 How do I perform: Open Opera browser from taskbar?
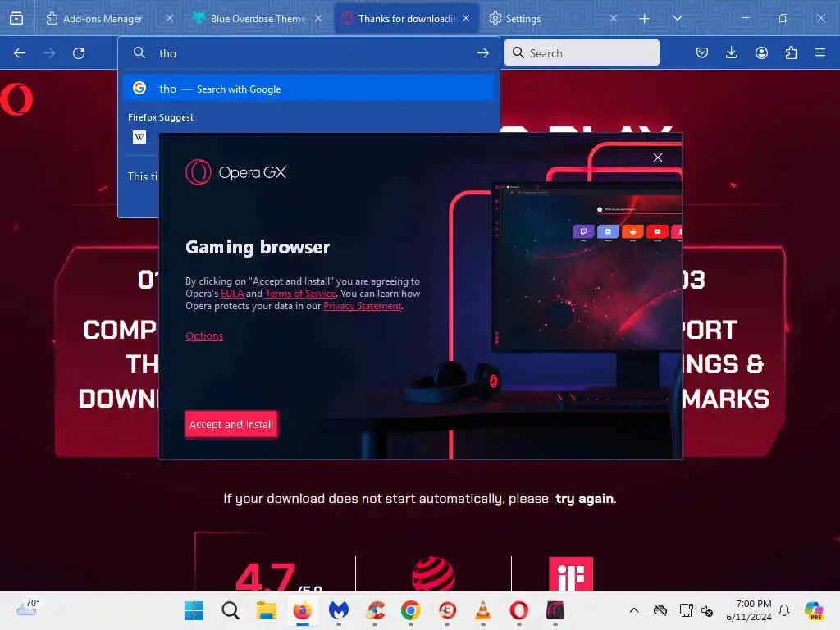519,610
